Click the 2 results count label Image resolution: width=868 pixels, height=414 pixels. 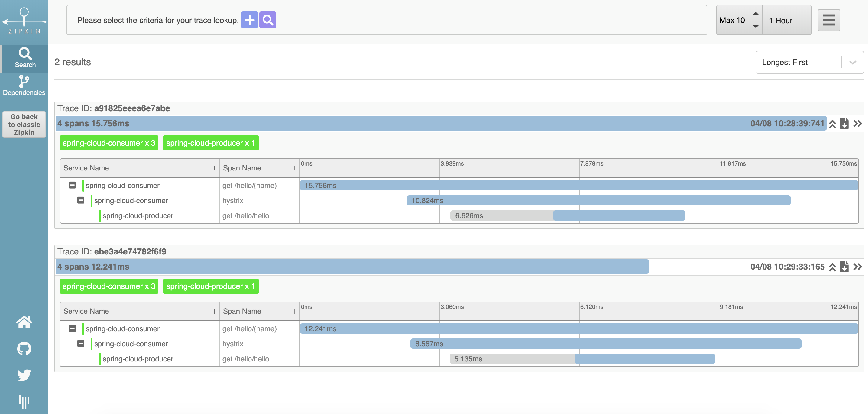click(73, 62)
